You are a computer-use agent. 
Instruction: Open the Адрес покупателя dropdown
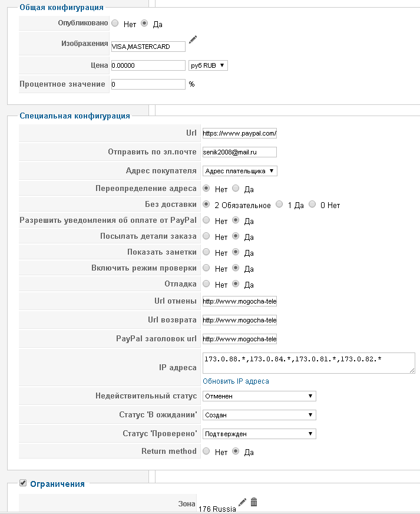[x=239, y=171]
